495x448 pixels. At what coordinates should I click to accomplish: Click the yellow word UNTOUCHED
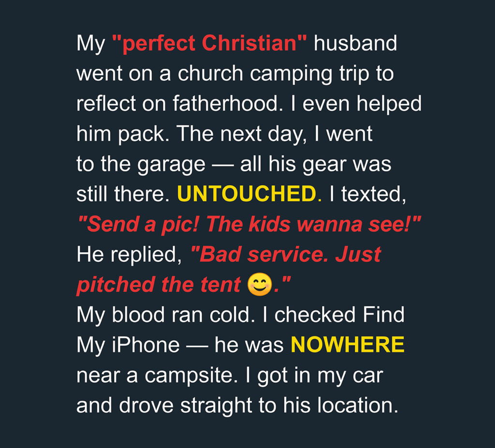[x=247, y=193]
